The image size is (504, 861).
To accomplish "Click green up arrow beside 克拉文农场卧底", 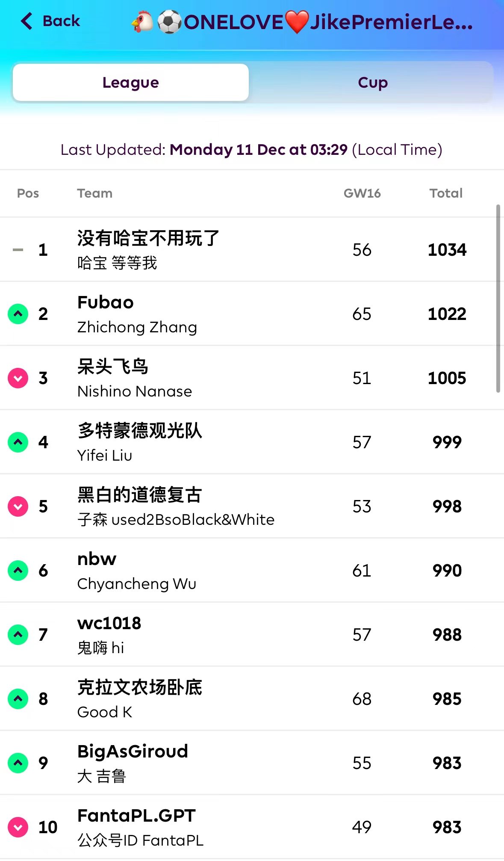I will [18, 699].
